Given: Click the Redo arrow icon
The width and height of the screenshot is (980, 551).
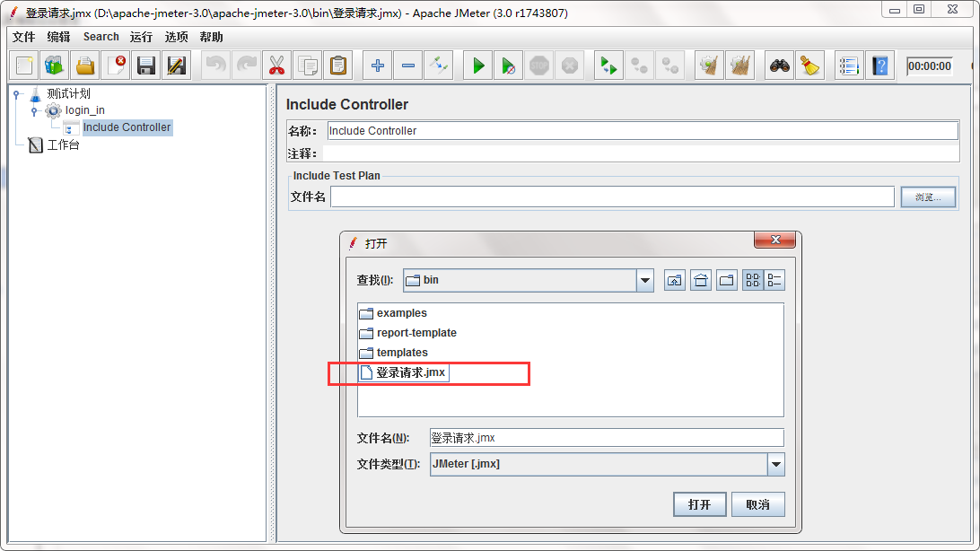Looking at the screenshot, I should pos(246,65).
